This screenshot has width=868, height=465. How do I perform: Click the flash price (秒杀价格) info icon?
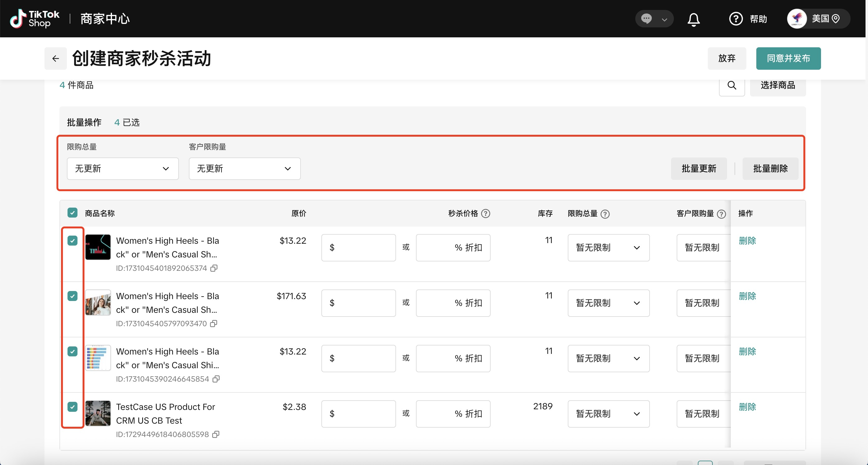(x=485, y=214)
